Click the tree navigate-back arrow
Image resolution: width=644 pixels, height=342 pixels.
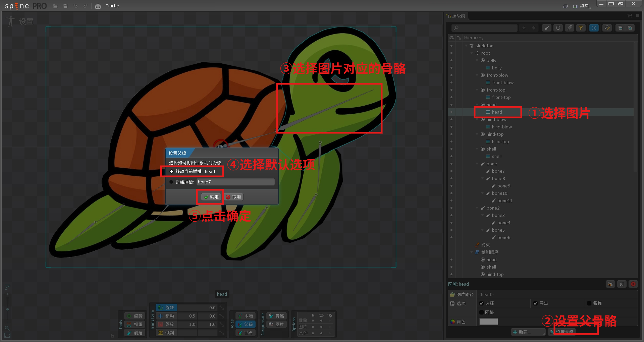(x=524, y=28)
